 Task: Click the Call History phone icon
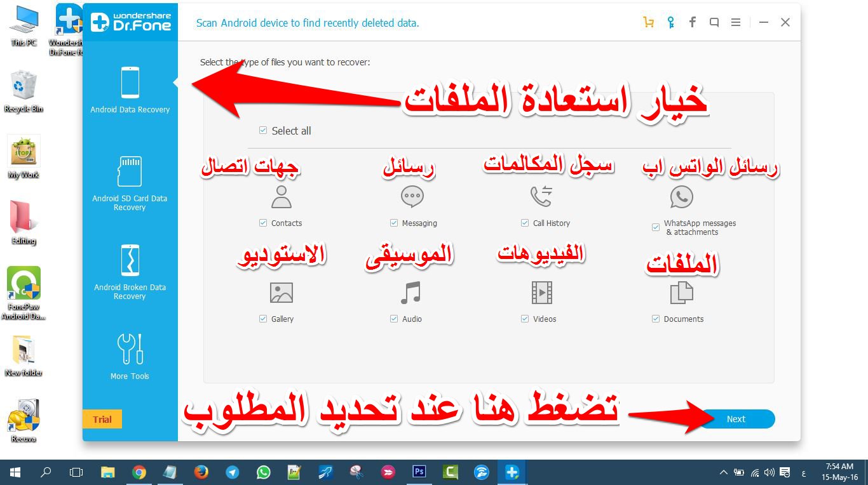tap(541, 197)
